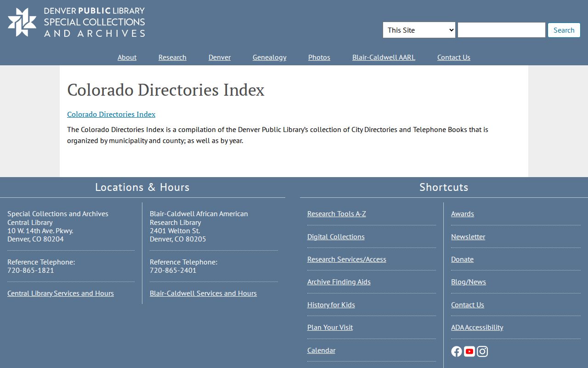Visit Research Services/Access link

click(347, 259)
